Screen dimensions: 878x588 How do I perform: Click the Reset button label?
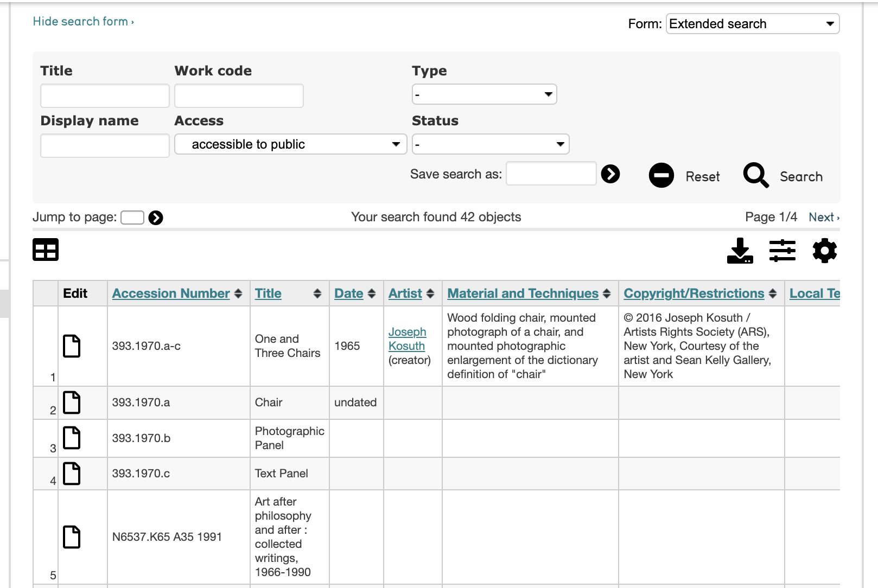(x=703, y=177)
